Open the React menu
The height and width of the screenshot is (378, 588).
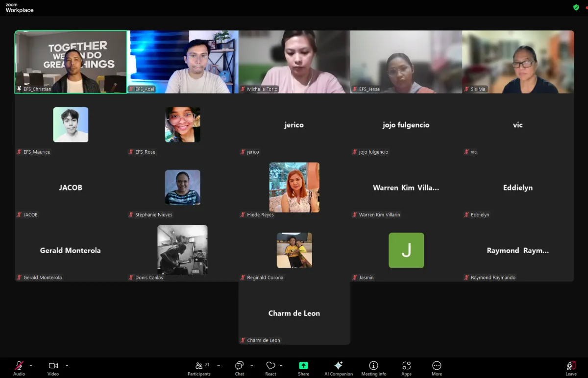[270, 368]
